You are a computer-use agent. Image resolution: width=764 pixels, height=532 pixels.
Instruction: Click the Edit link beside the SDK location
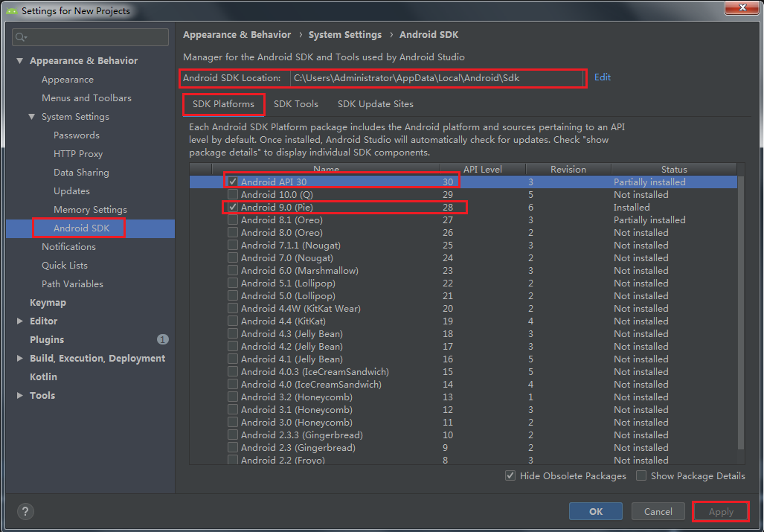602,77
